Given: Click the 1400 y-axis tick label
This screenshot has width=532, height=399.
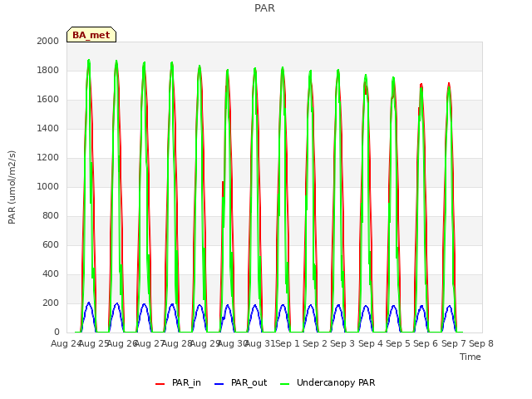Looking at the screenshot, I should tap(48, 128).
